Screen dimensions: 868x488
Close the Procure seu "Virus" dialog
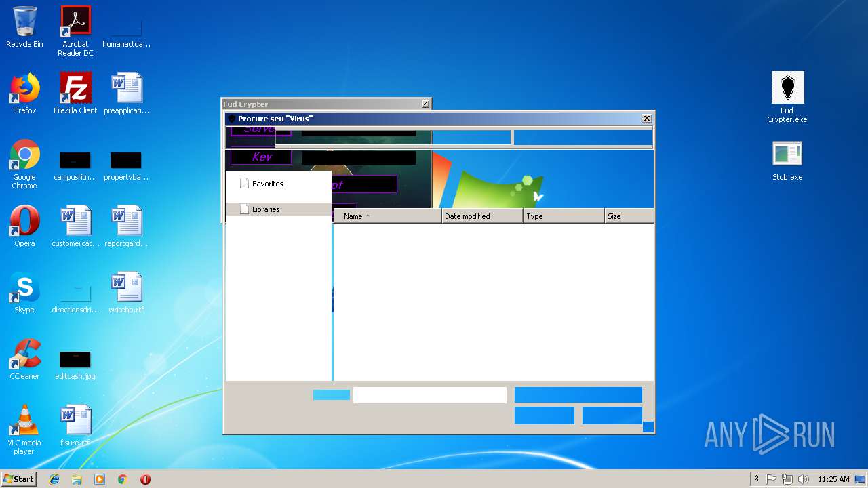[646, 119]
